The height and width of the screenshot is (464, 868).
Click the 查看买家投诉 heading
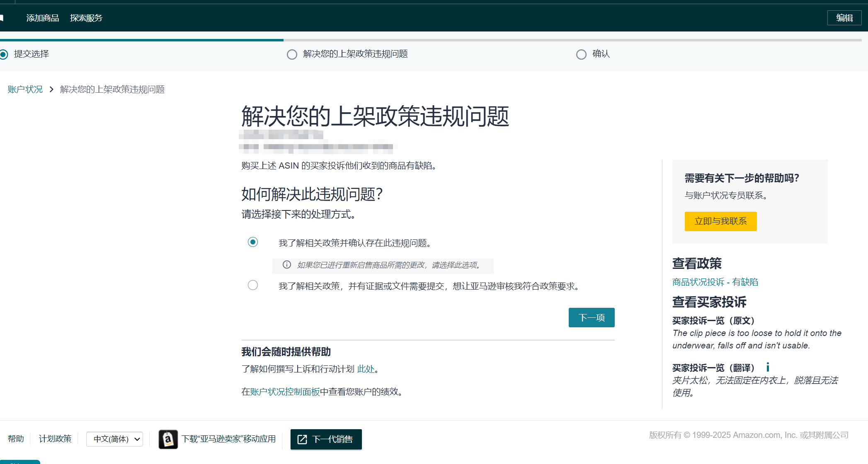709,302
